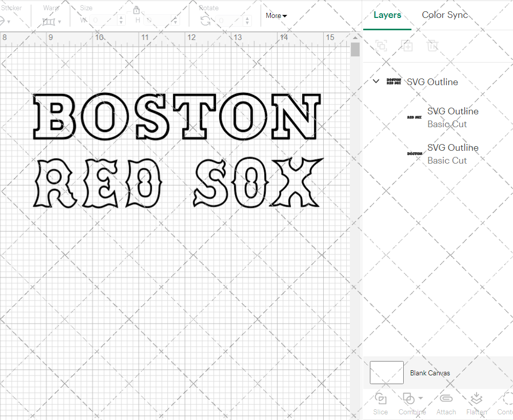Click the Height size input field
This screenshot has width=513, height=420.
tap(158, 21)
